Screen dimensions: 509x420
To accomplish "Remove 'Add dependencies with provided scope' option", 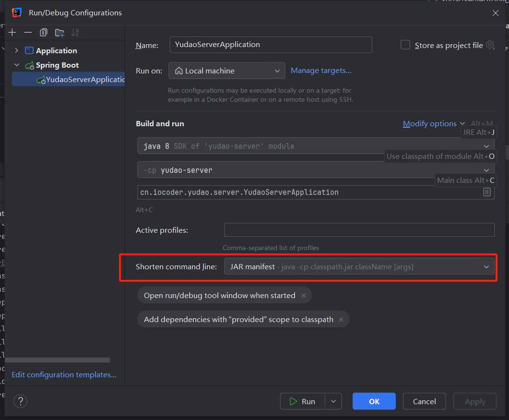I will tap(341, 320).
